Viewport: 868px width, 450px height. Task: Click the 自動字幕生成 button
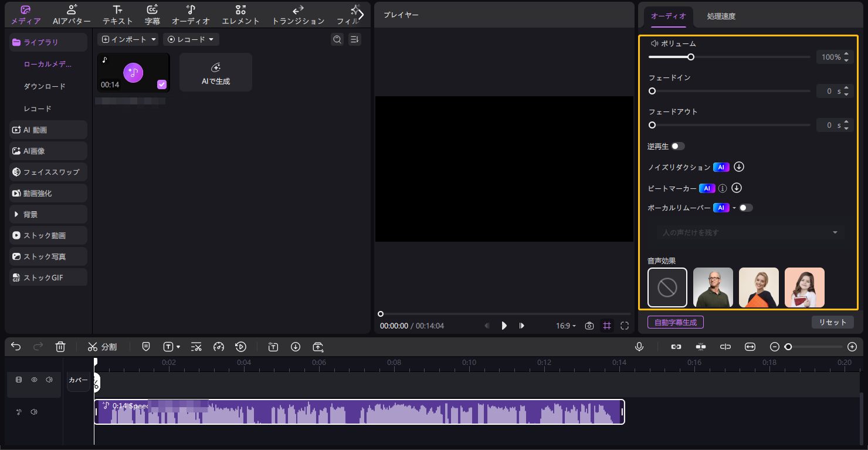pyautogui.click(x=675, y=322)
